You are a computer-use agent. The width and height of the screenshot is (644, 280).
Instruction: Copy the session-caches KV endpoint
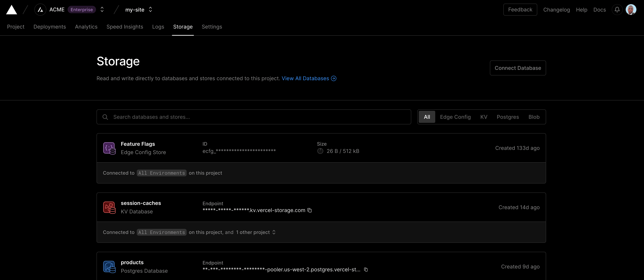(310, 210)
